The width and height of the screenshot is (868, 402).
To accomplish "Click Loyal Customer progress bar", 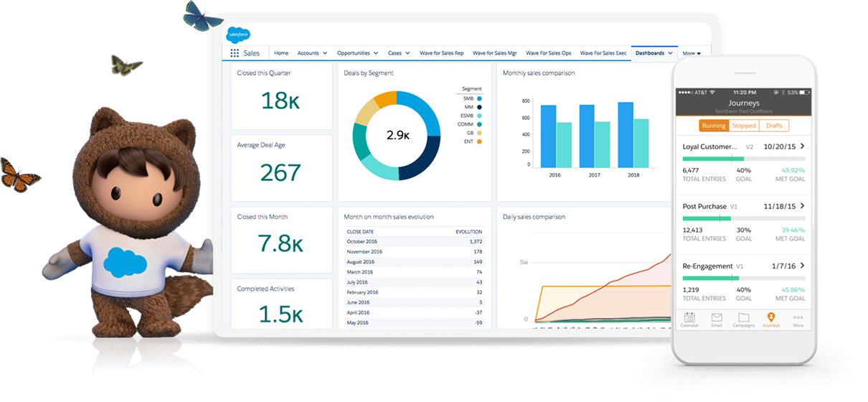I will pos(744,159).
